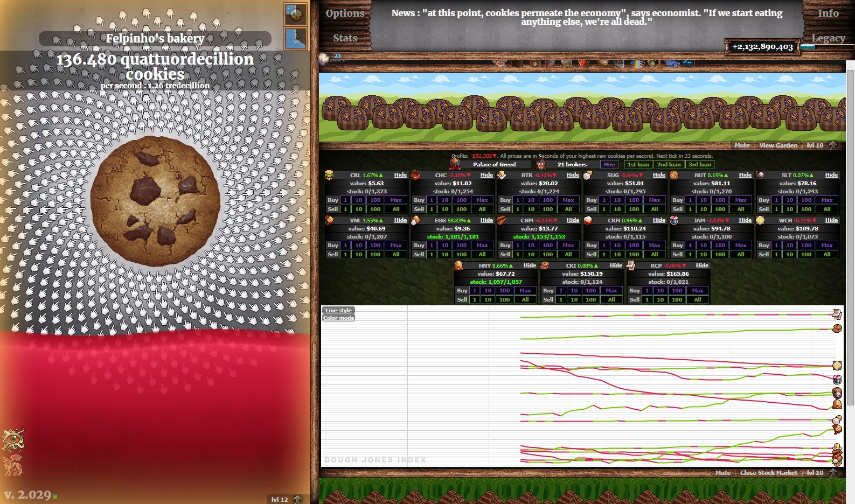Buy 10 of CKI stock
This screenshot has width=855, height=504.
click(574, 290)
